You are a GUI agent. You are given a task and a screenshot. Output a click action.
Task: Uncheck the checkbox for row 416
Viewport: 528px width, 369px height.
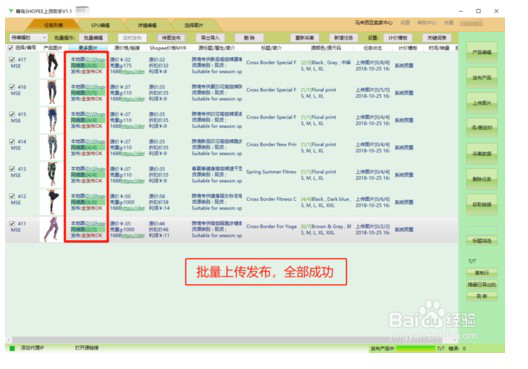[x=12, y=87]
